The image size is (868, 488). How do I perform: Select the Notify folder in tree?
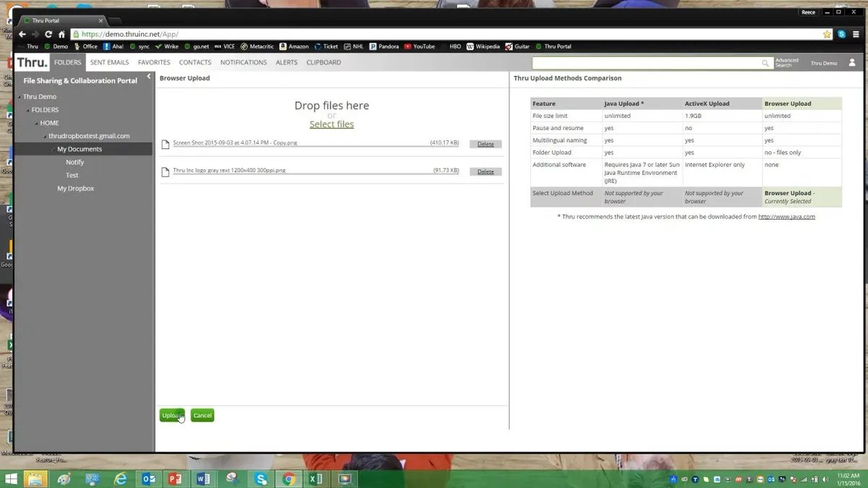coord(75,162)
